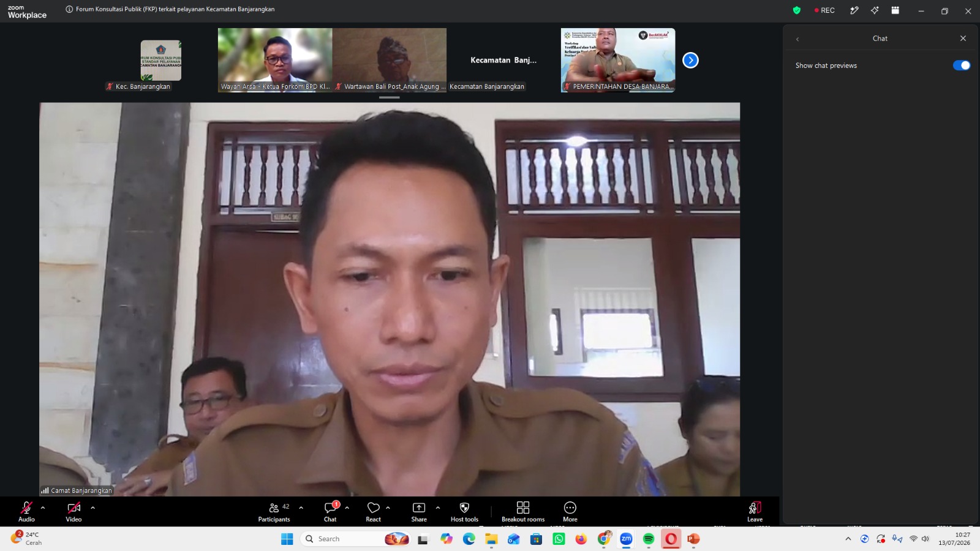The image size is (980, 551).
Task: Expand chat options caret
Action: tap(347, 508)
